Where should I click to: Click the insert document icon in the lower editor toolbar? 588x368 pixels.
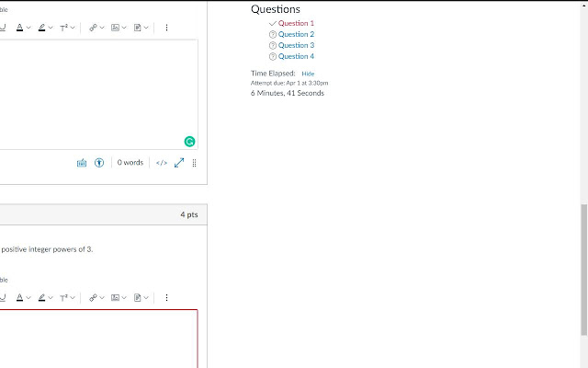coord(138,297)
